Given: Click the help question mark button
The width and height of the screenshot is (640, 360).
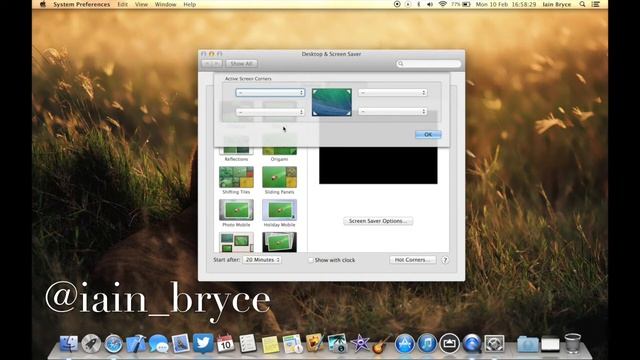Looking at the screenshot, I should [445, 260].
